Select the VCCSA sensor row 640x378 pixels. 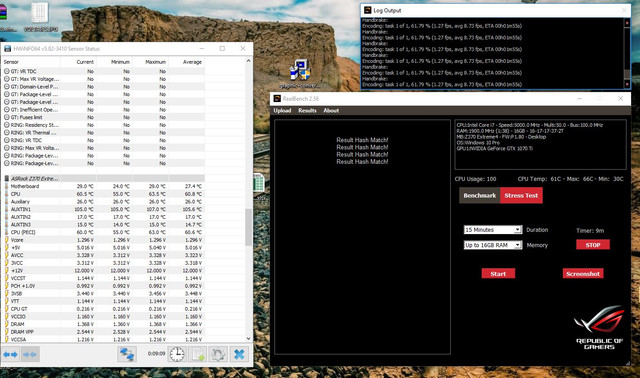pyautogui.click(x=103, y=339)
